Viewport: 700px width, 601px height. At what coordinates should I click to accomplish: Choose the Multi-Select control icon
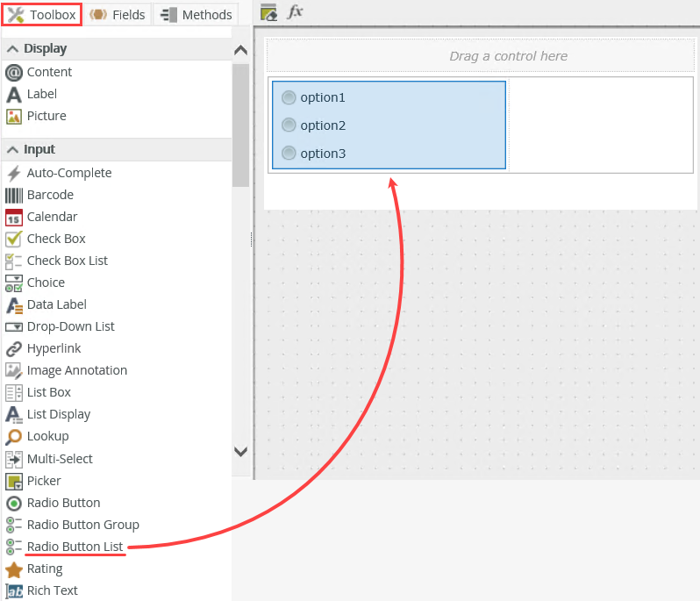tap(14, 459)
